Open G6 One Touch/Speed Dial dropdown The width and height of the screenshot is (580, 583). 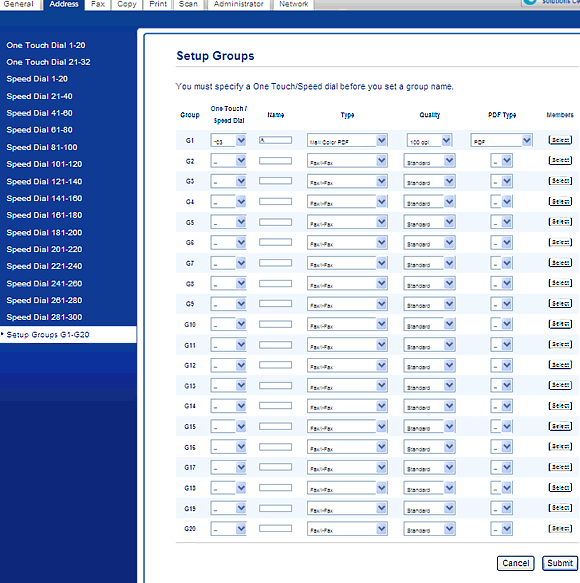coord(228,243)
